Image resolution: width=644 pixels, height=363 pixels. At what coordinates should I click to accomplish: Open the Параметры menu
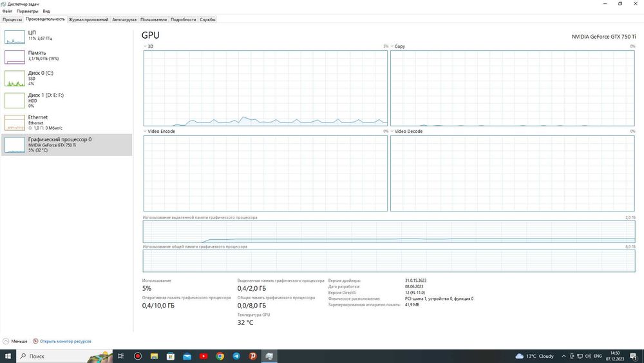28,11
